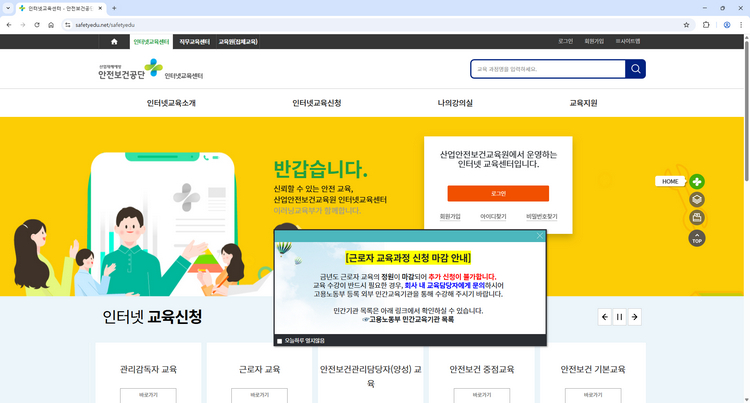Click the green HOME clover floating icon

point(697,182)
